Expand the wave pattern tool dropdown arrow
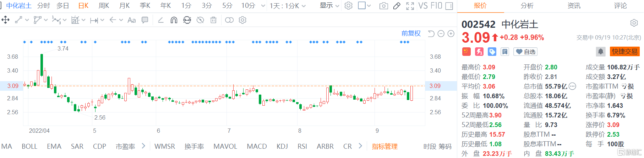The height and width of the screenshot is (158, 644). pyautogui.click(x=65, y=20)
